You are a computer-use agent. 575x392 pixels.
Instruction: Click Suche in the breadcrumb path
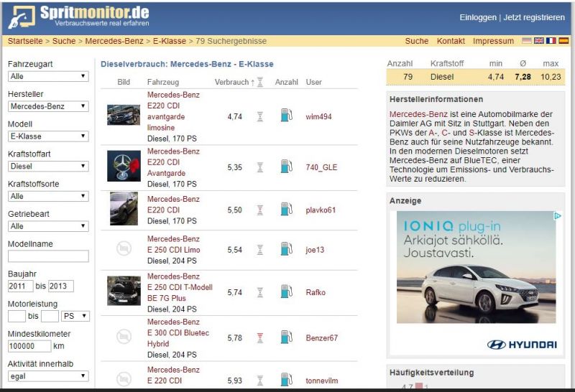(64, 41)
